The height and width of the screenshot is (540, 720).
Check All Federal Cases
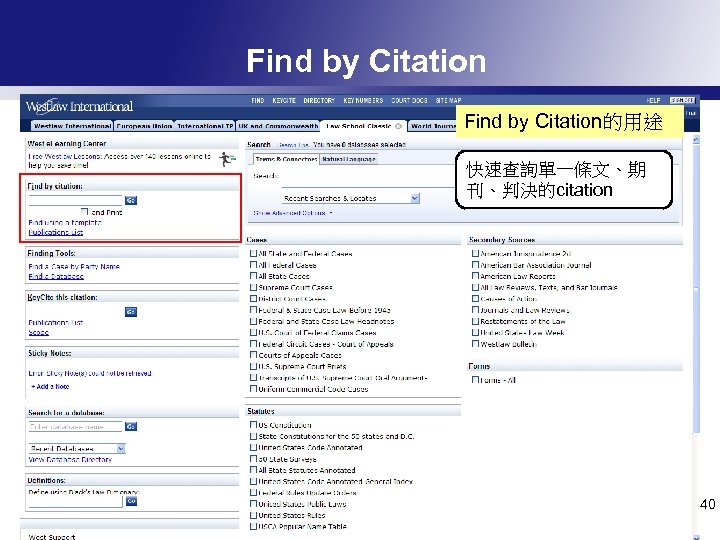coord(253,264)
